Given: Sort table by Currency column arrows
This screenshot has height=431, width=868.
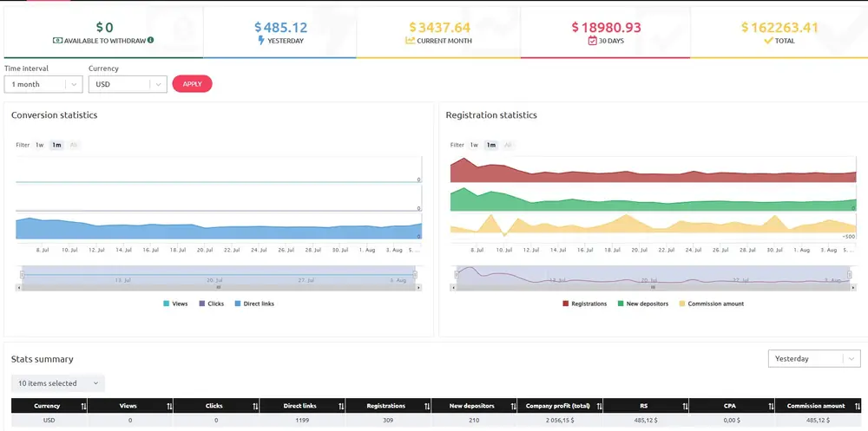Looking at the screenshot, I should pyautogui.click(x=83, y=406).
